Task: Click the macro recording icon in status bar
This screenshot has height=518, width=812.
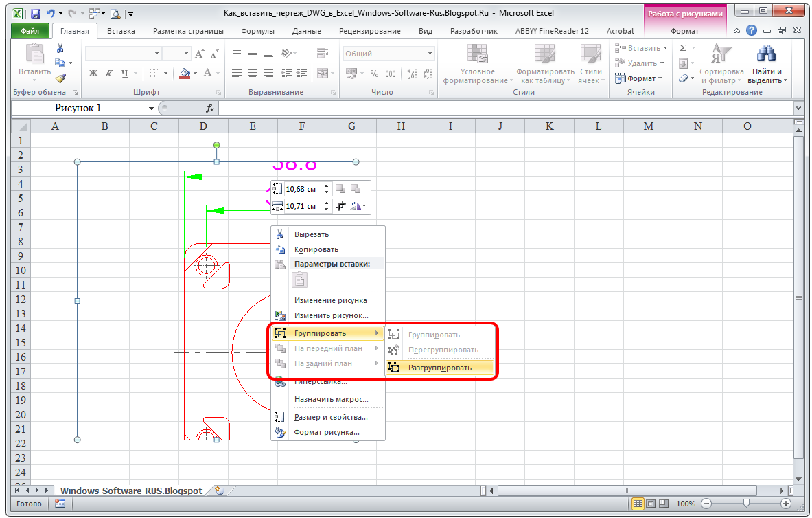Action: (60, 503)
